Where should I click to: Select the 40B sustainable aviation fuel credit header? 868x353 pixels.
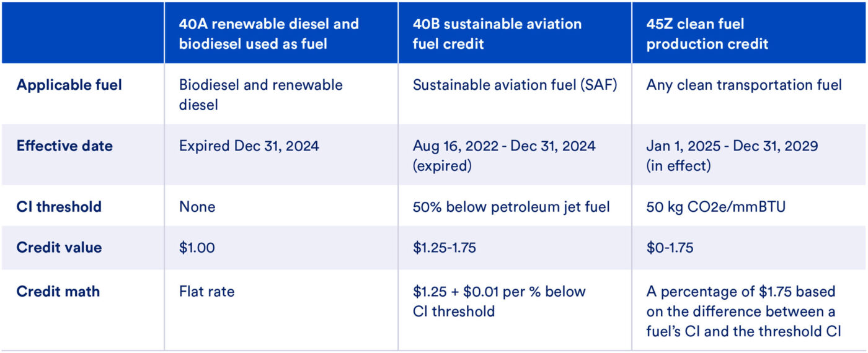[497, 33]
